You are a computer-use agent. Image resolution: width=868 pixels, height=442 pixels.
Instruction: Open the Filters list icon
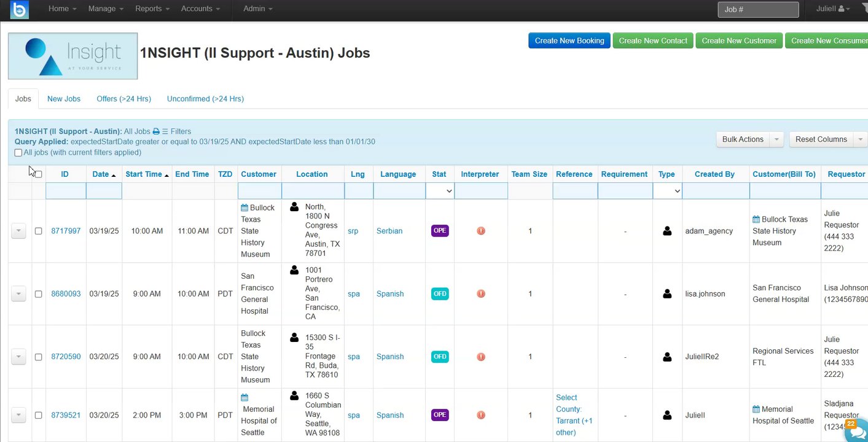tap(165, 131)
